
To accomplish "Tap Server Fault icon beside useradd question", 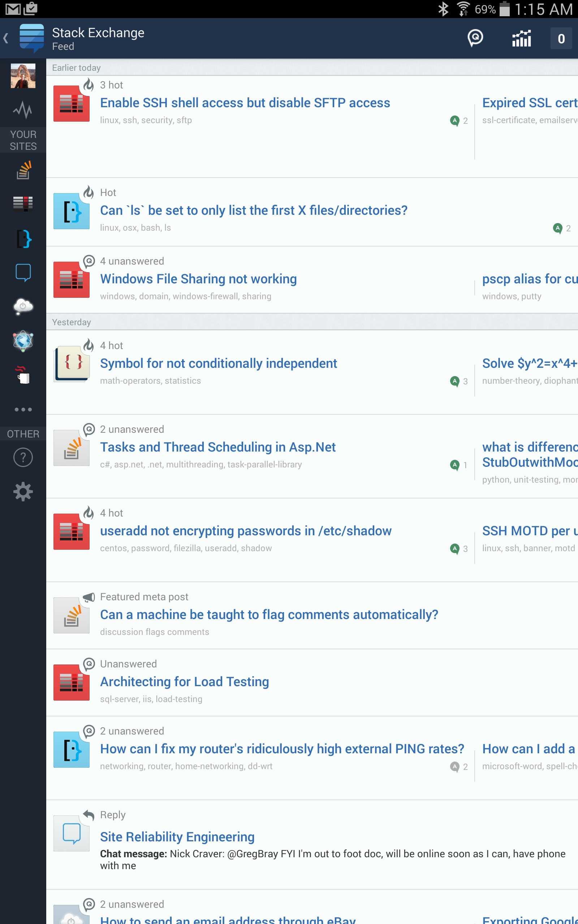I will point(72,532).
